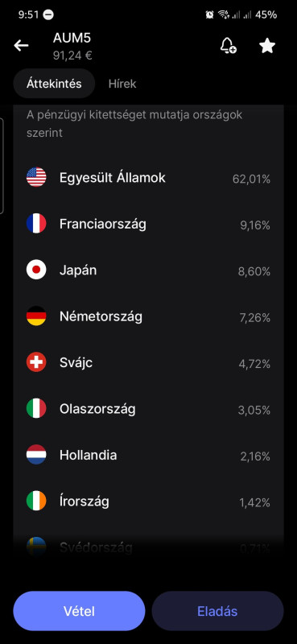Select the Németország 7,26% percentage
This screenshot has width=297, height=644.
point(254,317)
